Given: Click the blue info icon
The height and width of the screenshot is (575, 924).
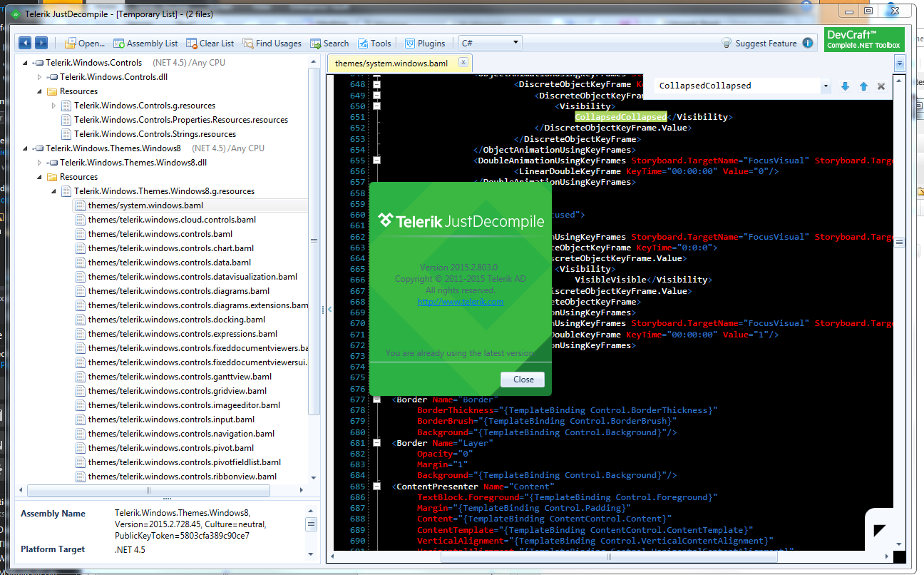Looking at the screenshot, I should click(808, 43).
